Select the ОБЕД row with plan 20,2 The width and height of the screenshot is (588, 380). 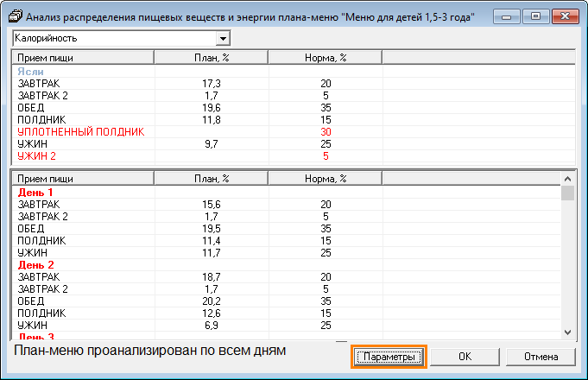coord(31,301)
